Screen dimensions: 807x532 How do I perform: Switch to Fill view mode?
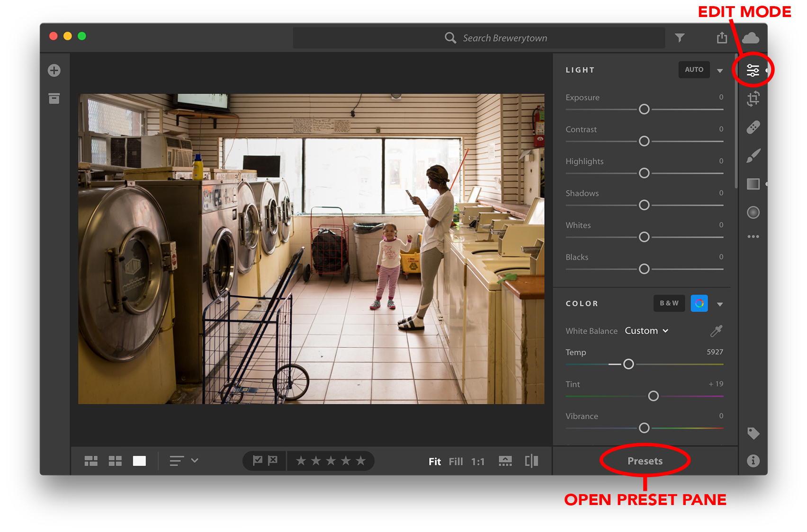coord(456,461)
